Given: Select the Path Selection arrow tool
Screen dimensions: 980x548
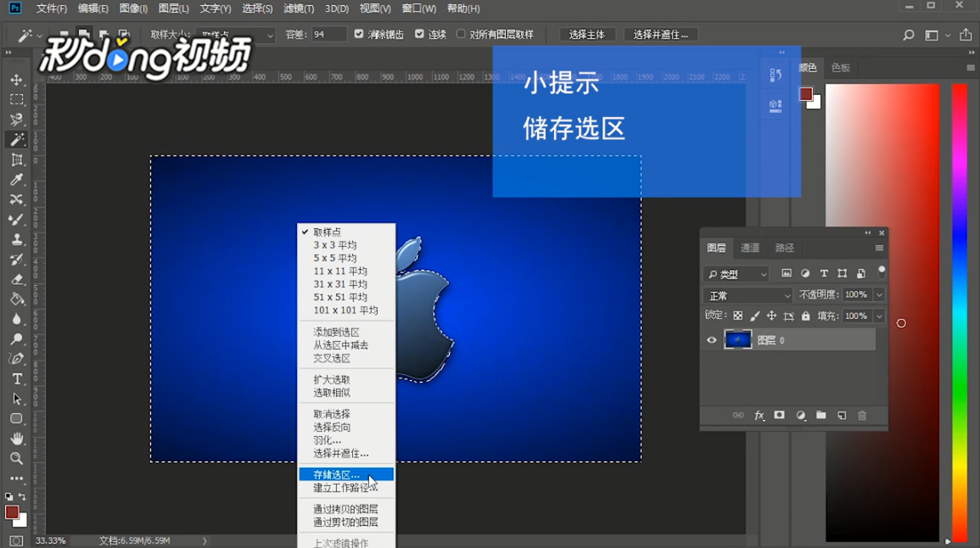Looking at the screenshot, I should [x=17, y=399].
